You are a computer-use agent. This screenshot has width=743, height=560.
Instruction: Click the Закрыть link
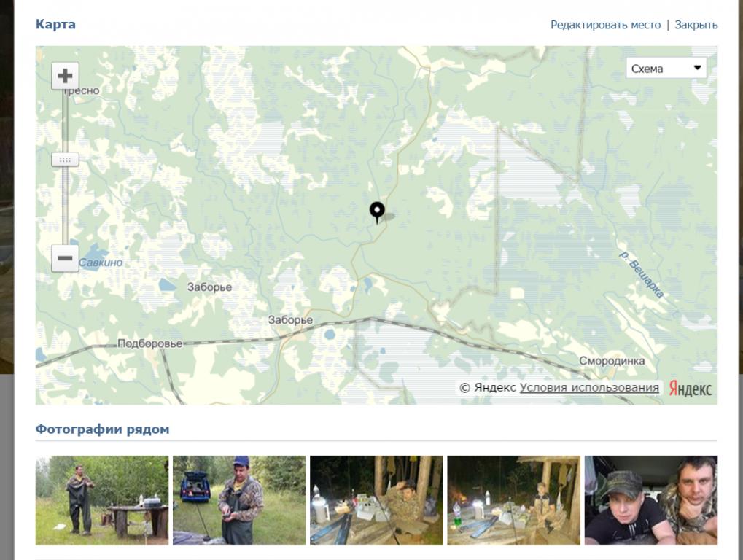[x=696, y=25]
